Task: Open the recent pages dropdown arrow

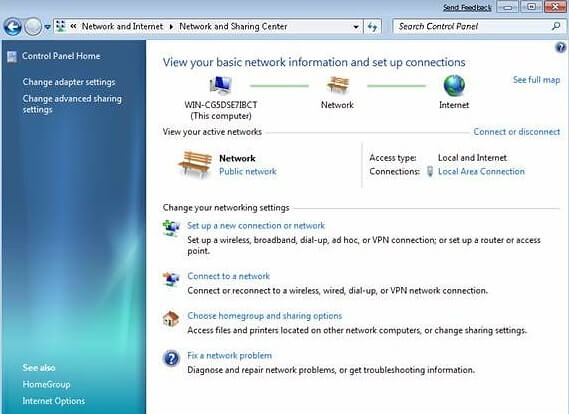Action: pyautogui.click(x=48, y=27)
